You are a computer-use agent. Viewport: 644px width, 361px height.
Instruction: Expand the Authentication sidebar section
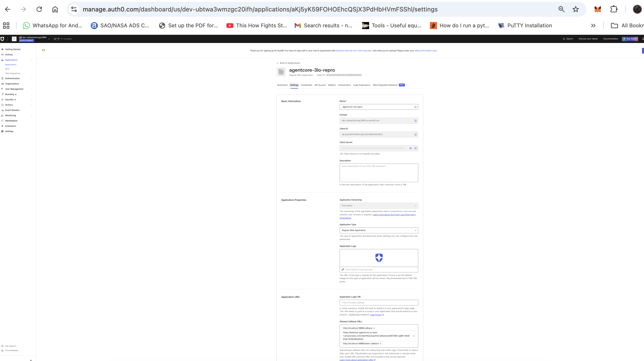click(31, 78)
